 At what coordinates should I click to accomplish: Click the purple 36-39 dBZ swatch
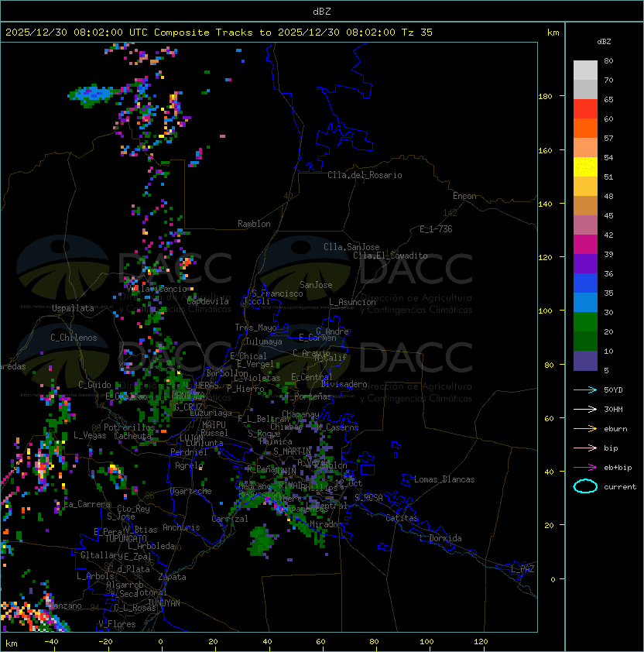[585, 263]
